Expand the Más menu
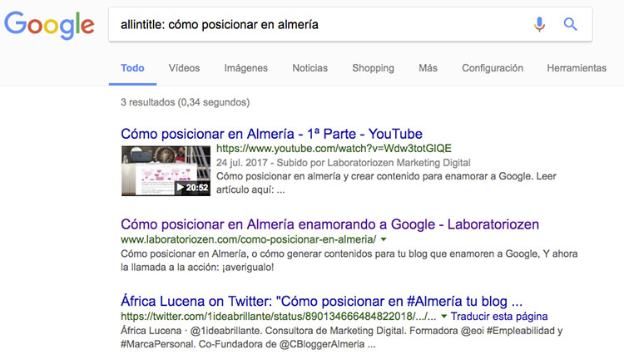The image size is (624, 364). (x=428, y=68)
